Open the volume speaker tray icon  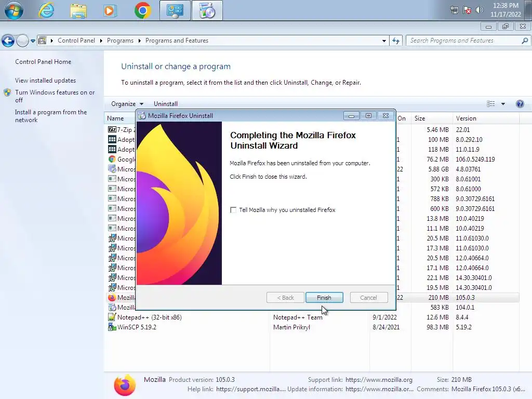[x=480, y=10]
